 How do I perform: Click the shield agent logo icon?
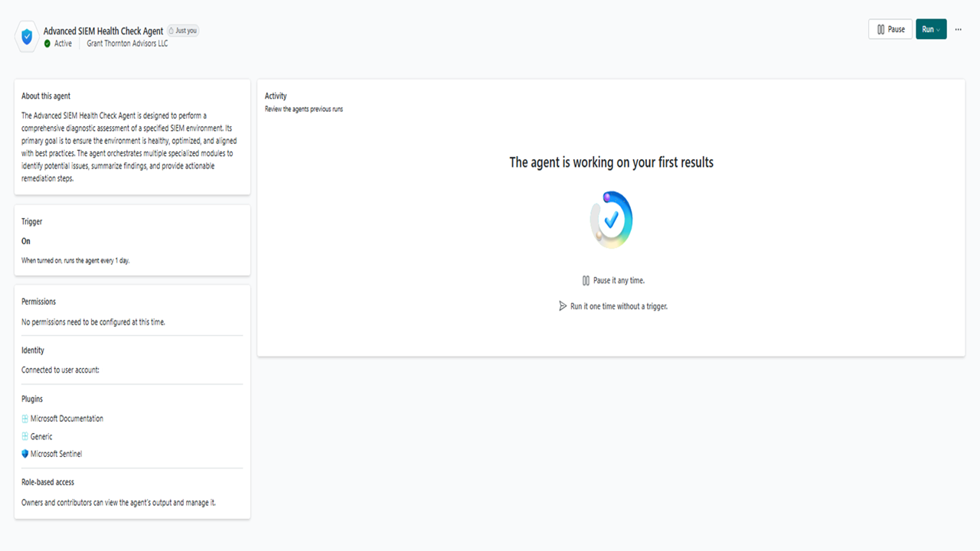[x=27, y=37]
